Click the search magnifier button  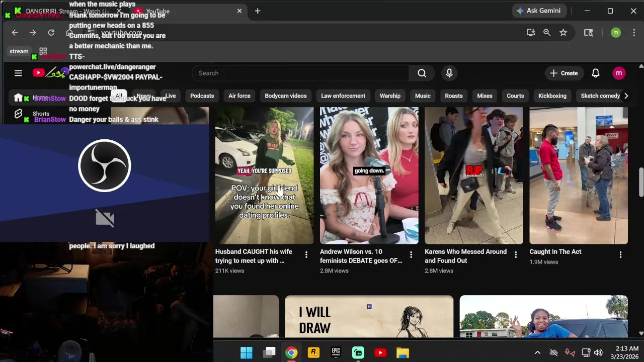[x=422, y=73]
